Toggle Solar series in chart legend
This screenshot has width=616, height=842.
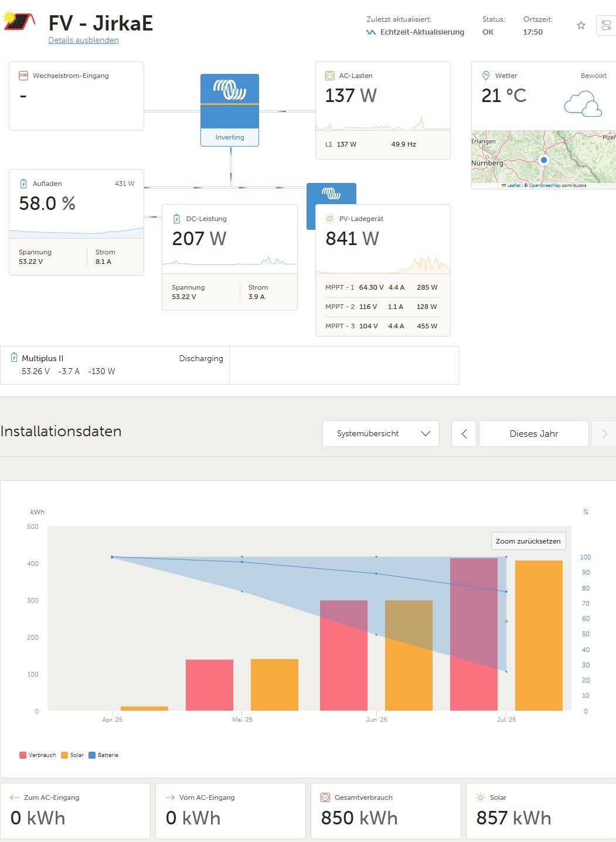click(73, 755)
